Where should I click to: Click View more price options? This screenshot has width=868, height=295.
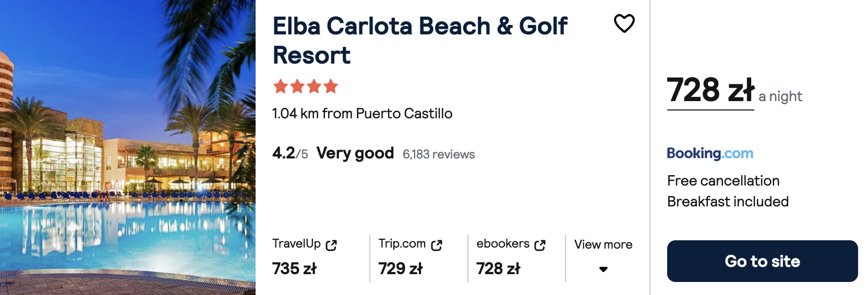coord(603,244)
